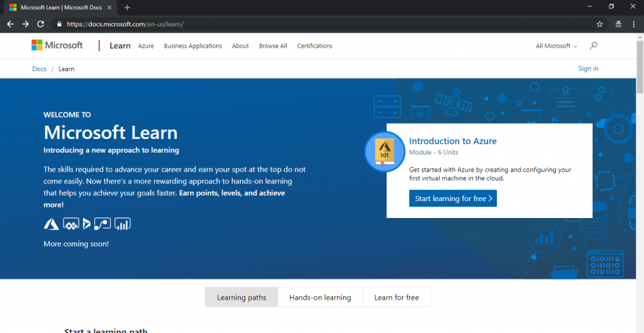Viewport: 644px width, 333px height.
Task: Click the scrollbar up arrow
Action: click(640, 36)
